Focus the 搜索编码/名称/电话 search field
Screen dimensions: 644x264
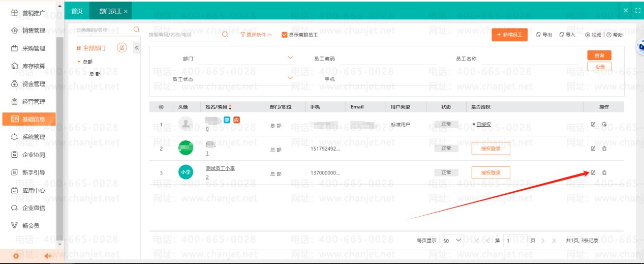coord(185,35)
